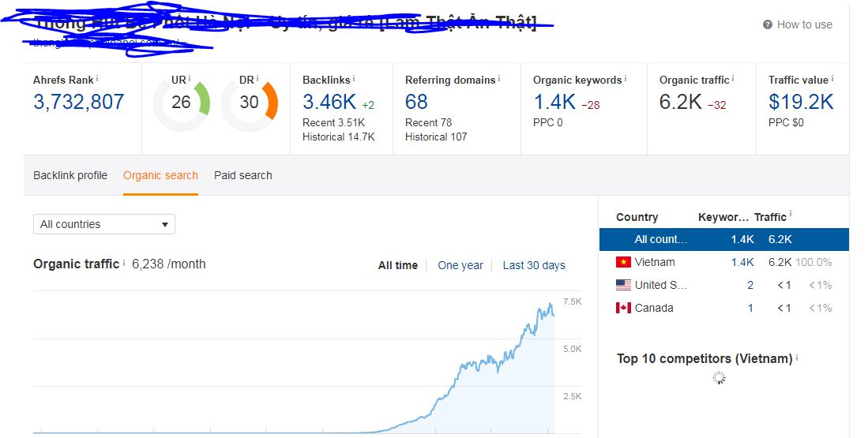Open Backlinks count 3.46K
Screen dimensions: 868x438
(329, 102)
